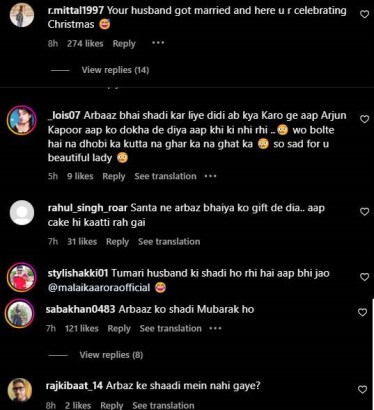See translation of sabakhan0483's comment
The image size is (374, 410).
click(171, 328)
